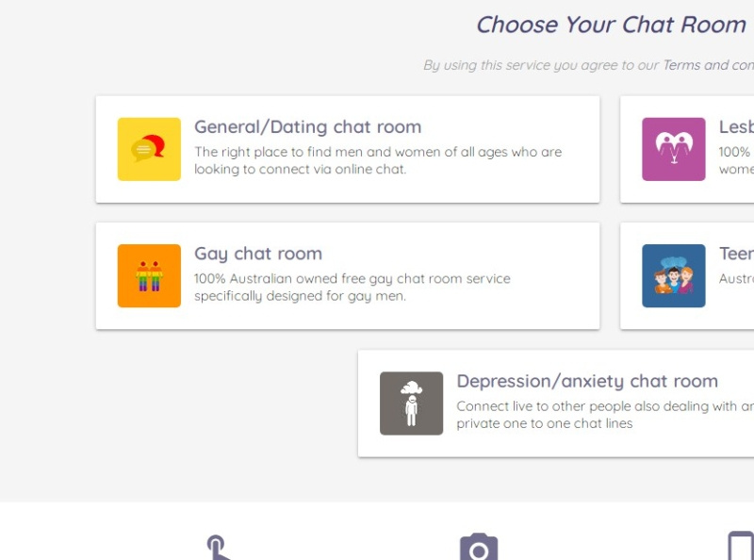Open the Depression/anxiety chat room title

586,381
